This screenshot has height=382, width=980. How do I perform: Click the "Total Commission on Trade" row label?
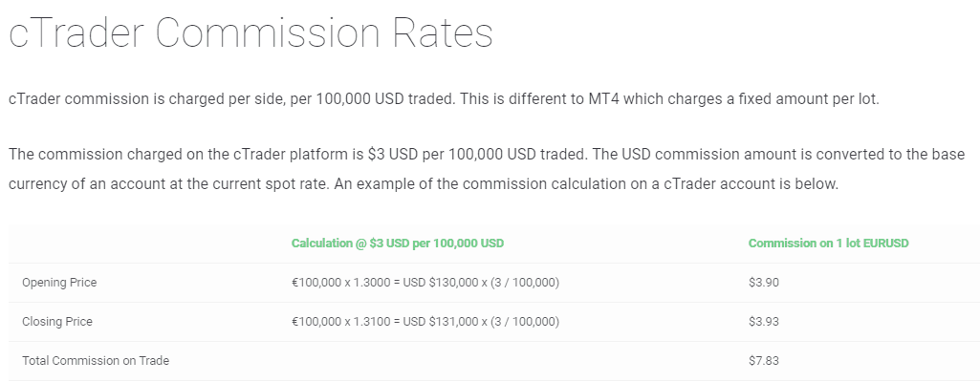(96, 361)
